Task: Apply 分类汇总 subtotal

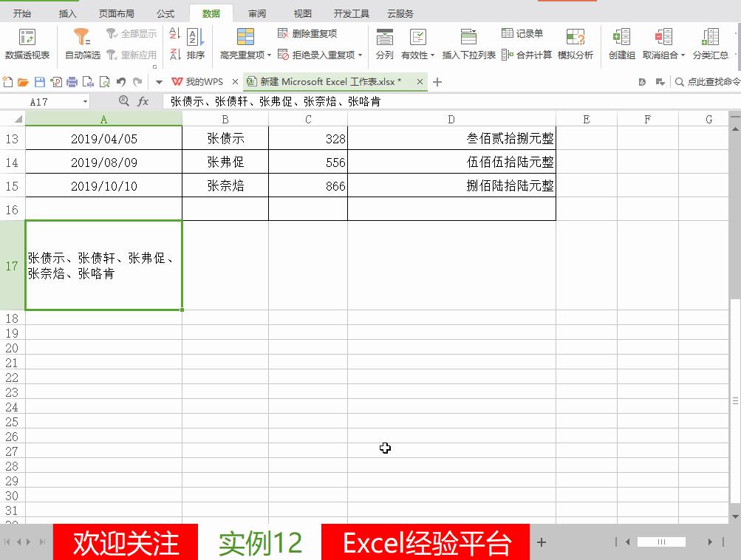Action: 710,43
